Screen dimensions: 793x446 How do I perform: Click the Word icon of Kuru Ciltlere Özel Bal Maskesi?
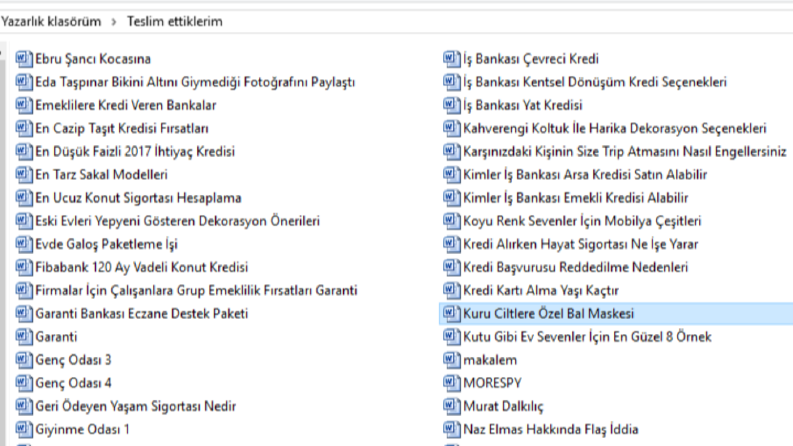pos(452,314)
